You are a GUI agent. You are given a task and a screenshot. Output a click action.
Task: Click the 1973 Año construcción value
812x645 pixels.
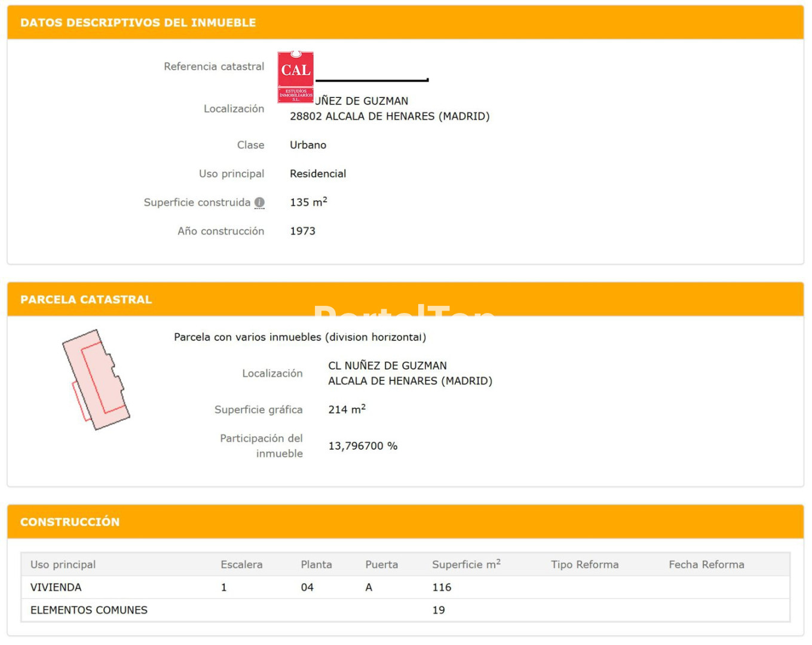click(302, 231)
